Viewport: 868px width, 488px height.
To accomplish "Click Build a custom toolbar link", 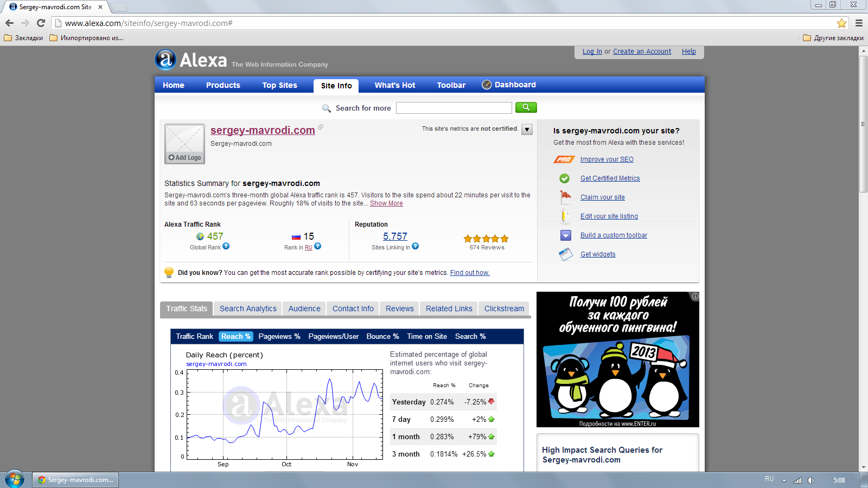I will tap(614, 235).
